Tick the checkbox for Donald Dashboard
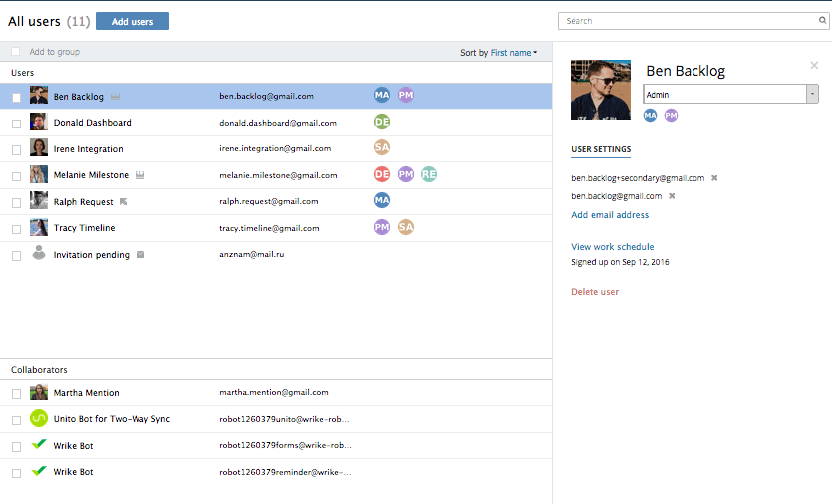This screenshot has height=504, width=832. pos(16,124)
